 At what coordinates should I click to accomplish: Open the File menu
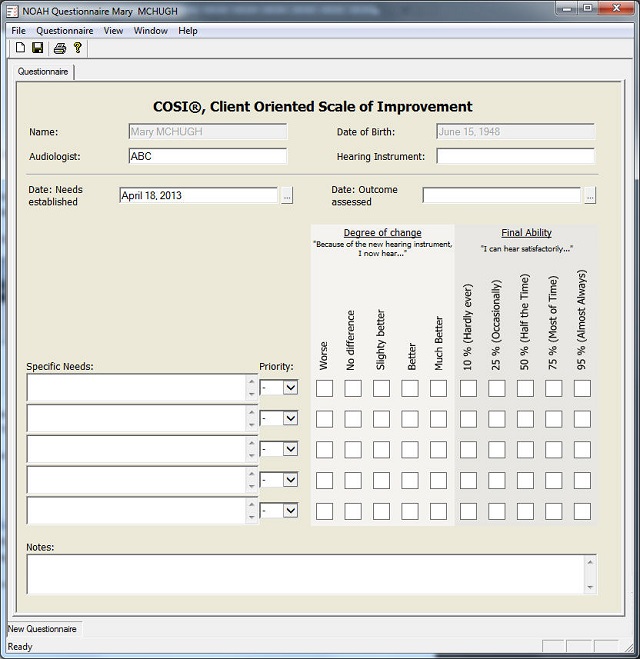pyautogui.click(x=18, y=31)
